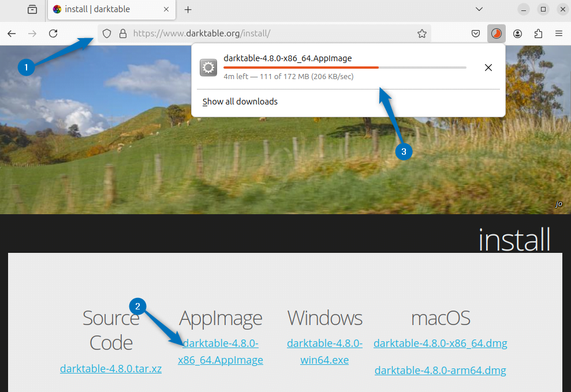Toggle the downloads panel open
Screen dimensions: 571x392
[497, 33]
